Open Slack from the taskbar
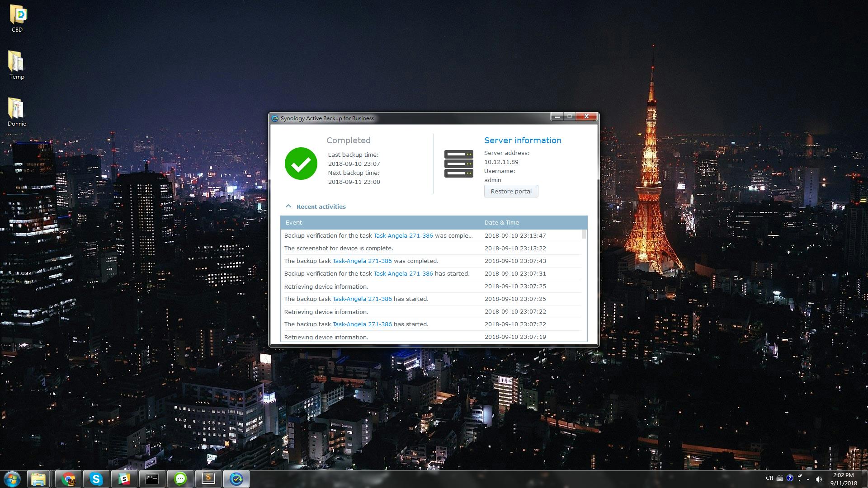This screenshot has width=868, height=488. pos(124,479)
